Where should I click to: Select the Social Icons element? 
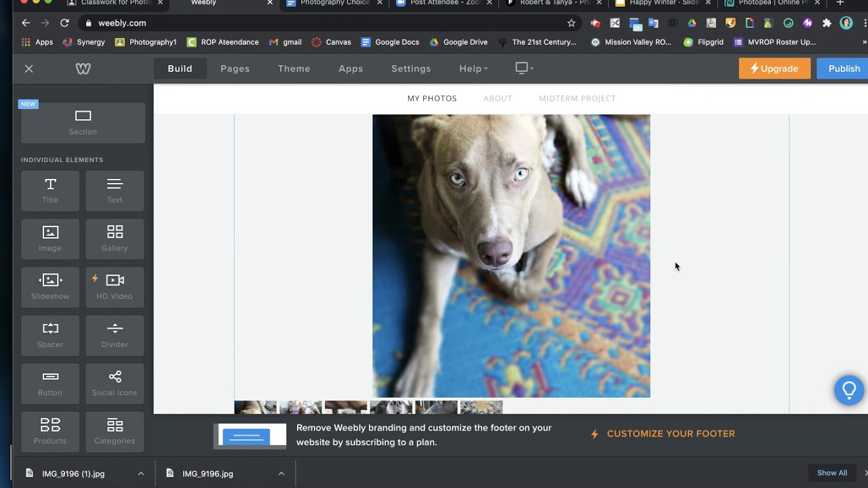115,383
